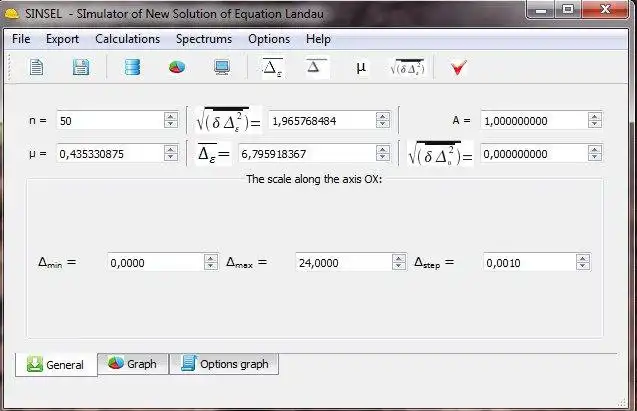Decrease Δmin with its down arrow
This screenshot has width=637, height=411.
pyautogui.click(x=210, y=266)
